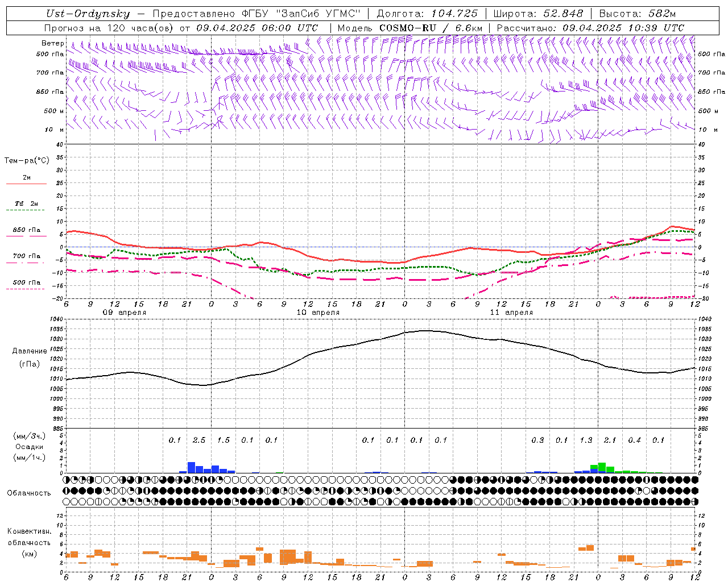Select the 'Долгота: 104.725' header field
Image resolution: width=728 pixels, height=582 pixels.
tap(427, 14)
